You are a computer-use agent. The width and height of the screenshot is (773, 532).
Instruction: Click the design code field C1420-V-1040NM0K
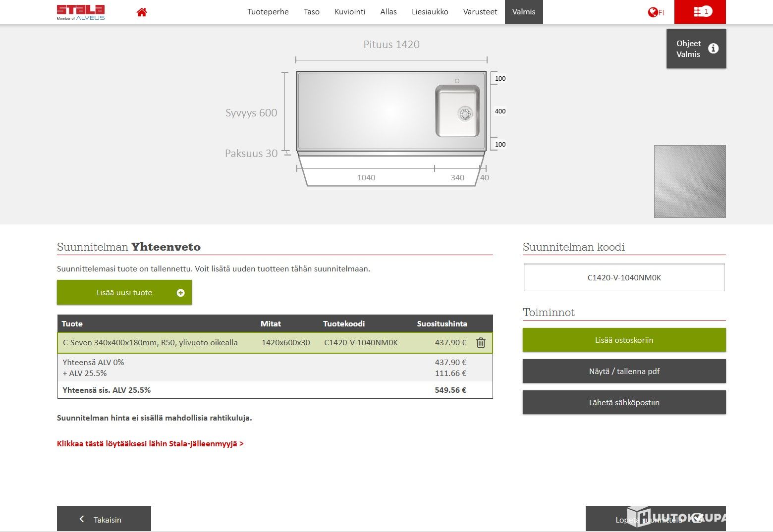(x=624, y=278)
